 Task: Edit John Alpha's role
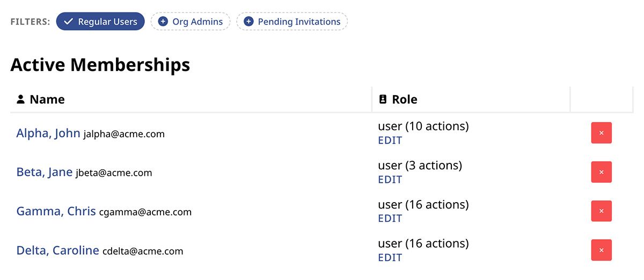pyautogui.click(x=390, y=141)
